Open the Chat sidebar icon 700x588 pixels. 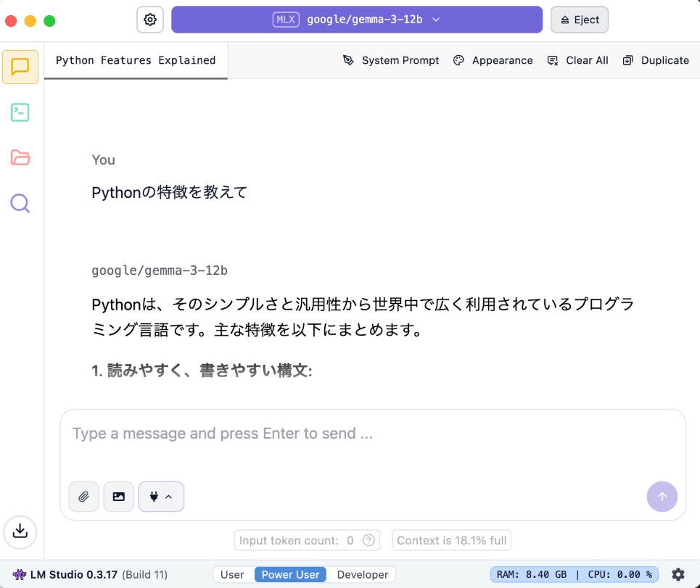[20, 67]
